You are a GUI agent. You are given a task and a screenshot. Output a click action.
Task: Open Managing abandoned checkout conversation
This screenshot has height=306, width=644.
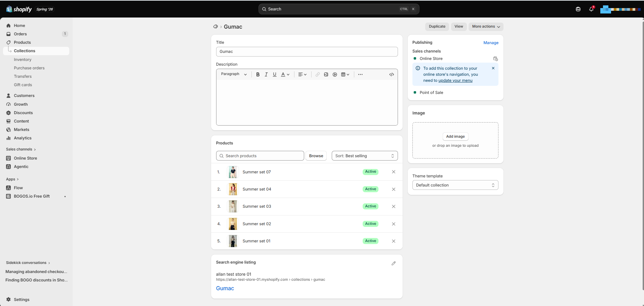coord(36,272)
